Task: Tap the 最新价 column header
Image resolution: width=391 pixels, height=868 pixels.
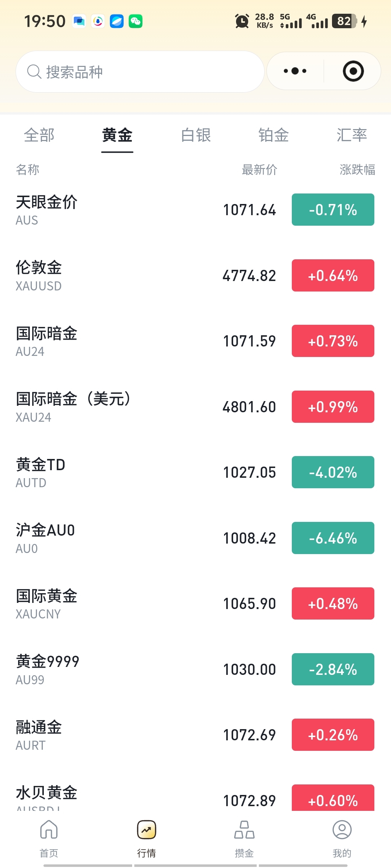Action: tap(259, 170)
